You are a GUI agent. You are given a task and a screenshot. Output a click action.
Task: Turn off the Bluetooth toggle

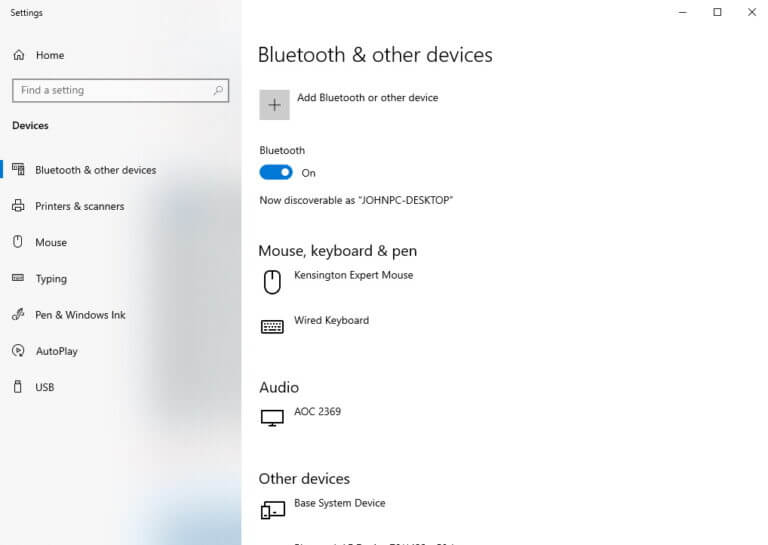[276, 172]
